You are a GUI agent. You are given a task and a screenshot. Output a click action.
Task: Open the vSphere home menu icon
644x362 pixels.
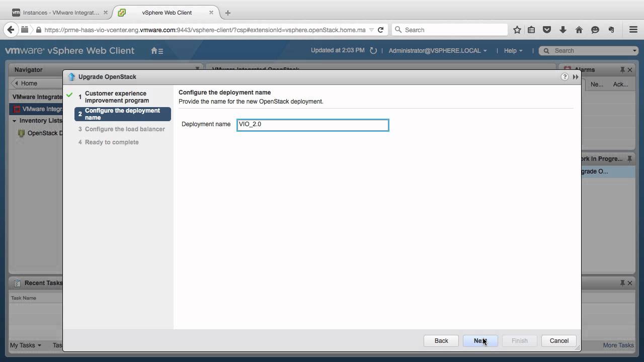coord(157,50)
